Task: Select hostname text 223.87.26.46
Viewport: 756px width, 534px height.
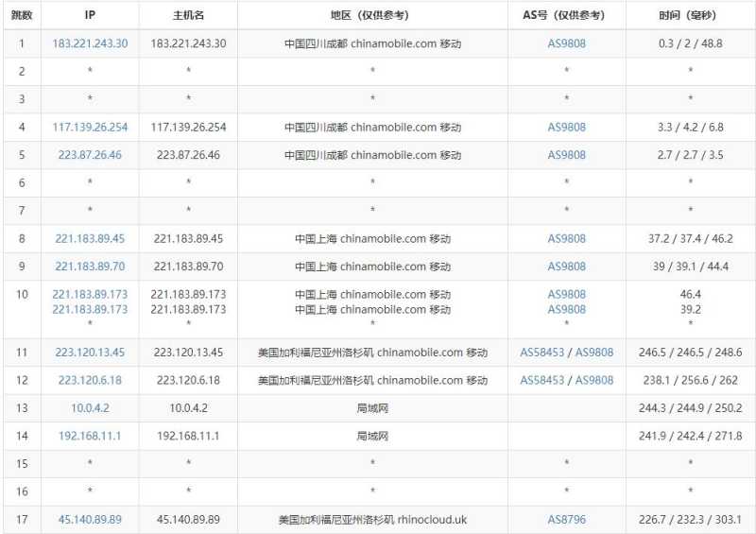Action: [x=188, y=155]
